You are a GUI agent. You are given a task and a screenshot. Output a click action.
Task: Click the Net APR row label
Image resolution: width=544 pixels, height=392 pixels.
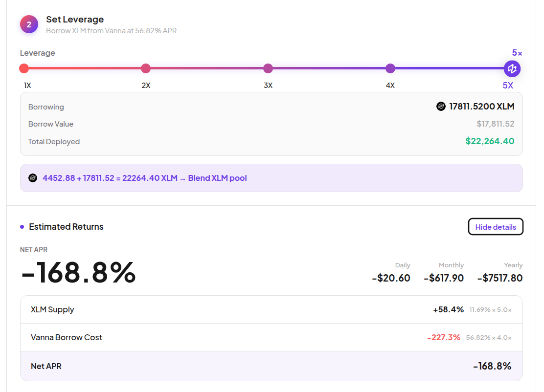46,366
